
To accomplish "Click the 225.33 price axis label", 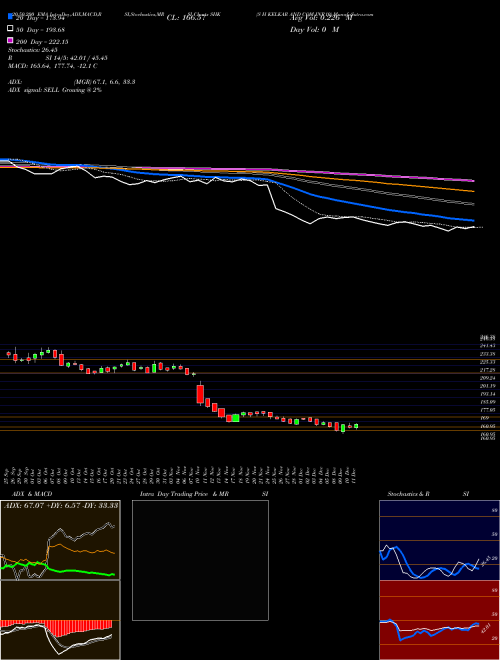I will pos(488,362).
